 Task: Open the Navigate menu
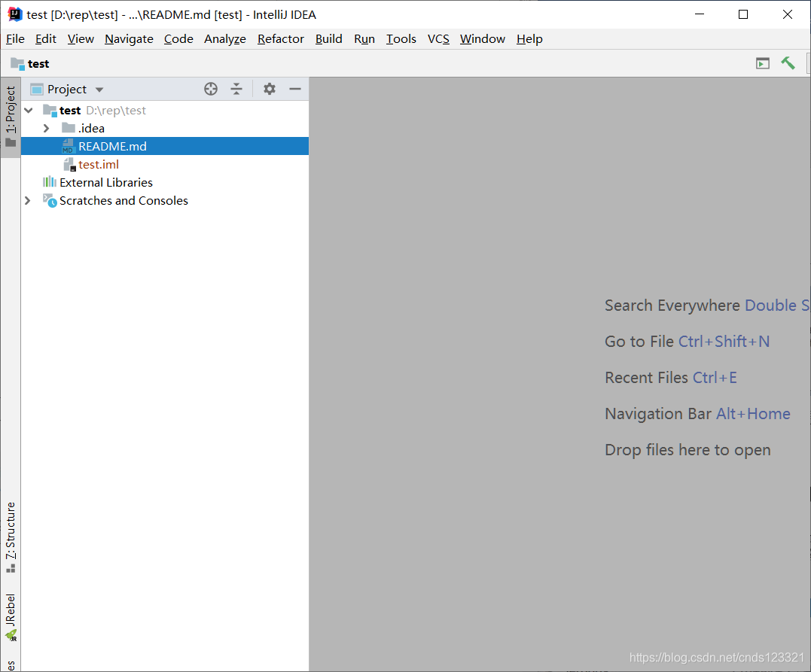coord(129,39)
